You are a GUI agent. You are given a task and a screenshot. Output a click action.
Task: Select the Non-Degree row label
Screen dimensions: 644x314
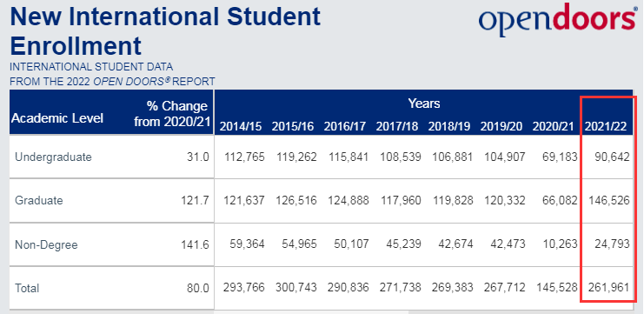click(x=46, y=245)
